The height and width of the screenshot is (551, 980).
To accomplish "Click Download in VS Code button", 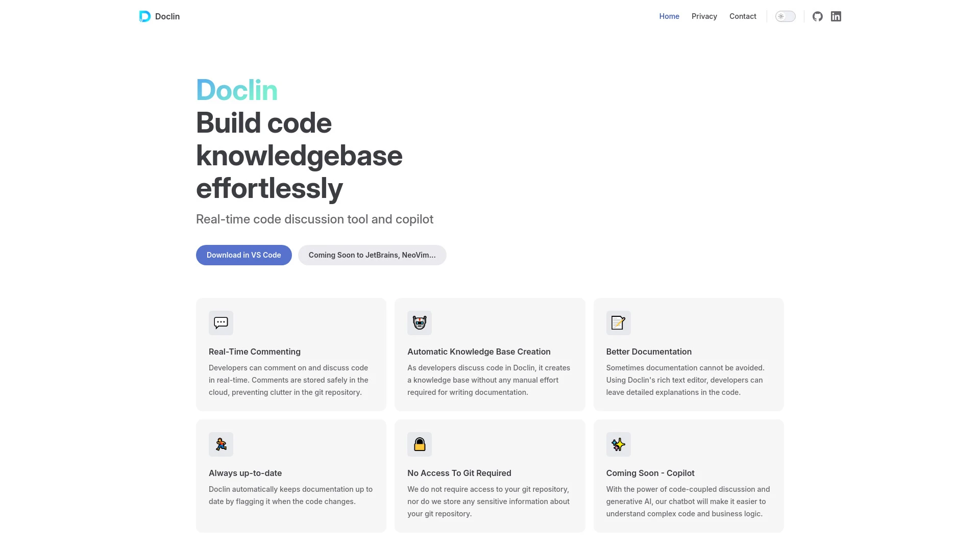I will click(x=243, y=254).
